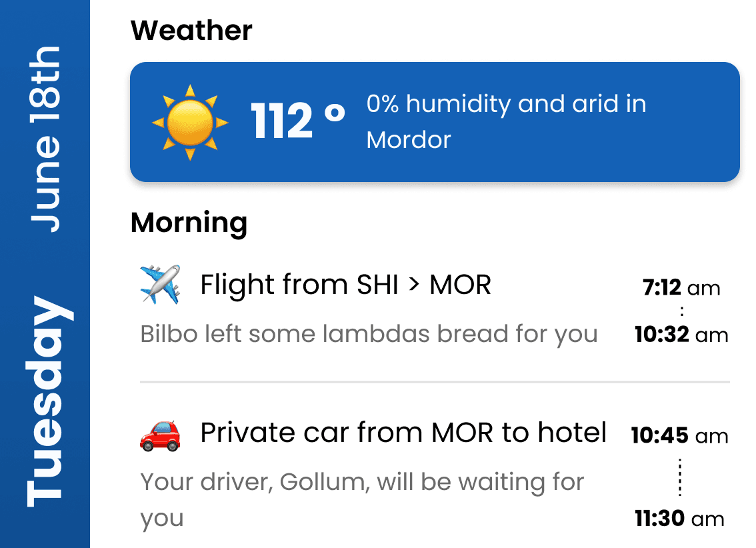Click the Tuesday label in sidebar
Viewport: 756px width, 548px height.
click(x=45, y=401)
